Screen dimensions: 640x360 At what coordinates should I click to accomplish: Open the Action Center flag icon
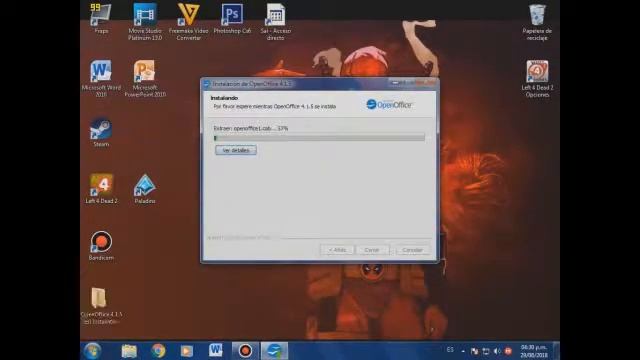coord(474,351)
